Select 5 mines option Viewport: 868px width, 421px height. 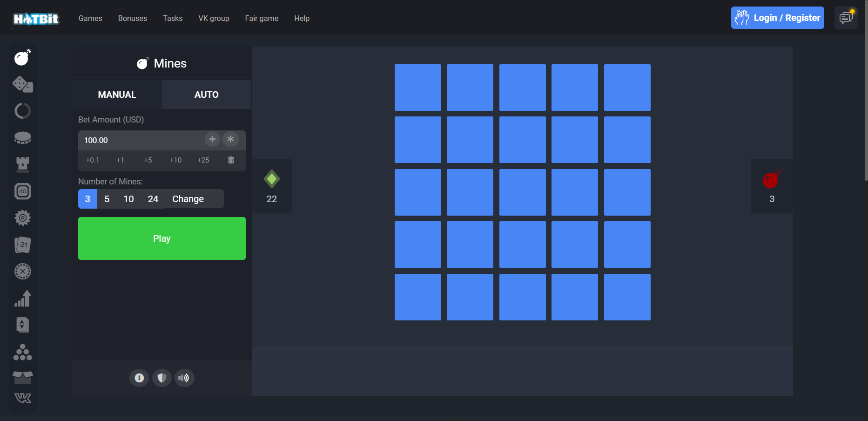[x=107, y=199]
